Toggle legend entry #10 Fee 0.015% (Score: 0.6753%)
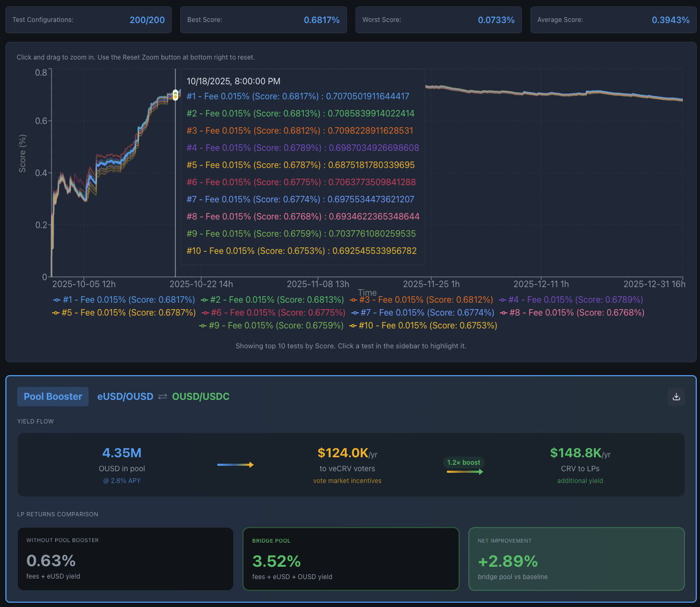The height and width of the screenshot is (607, 700). tap(423, 326)
